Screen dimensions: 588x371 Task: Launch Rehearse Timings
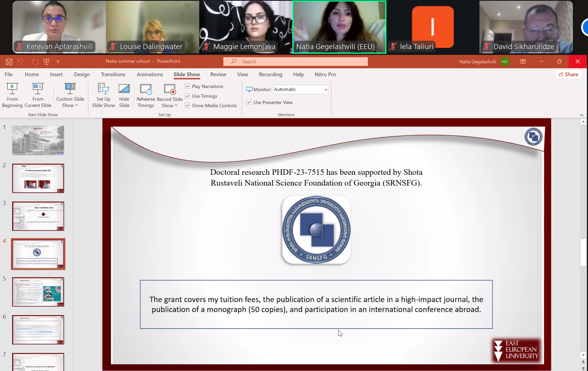(146, 95)
